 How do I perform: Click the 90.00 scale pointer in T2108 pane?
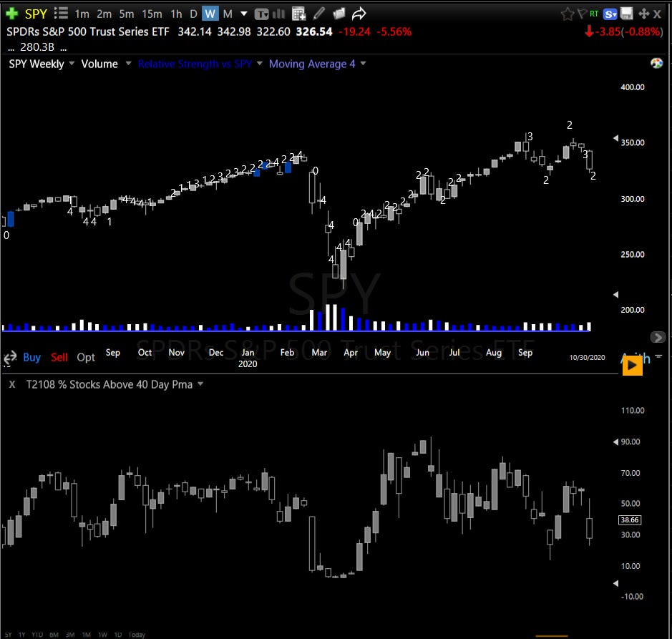click(x=616, y=442)
